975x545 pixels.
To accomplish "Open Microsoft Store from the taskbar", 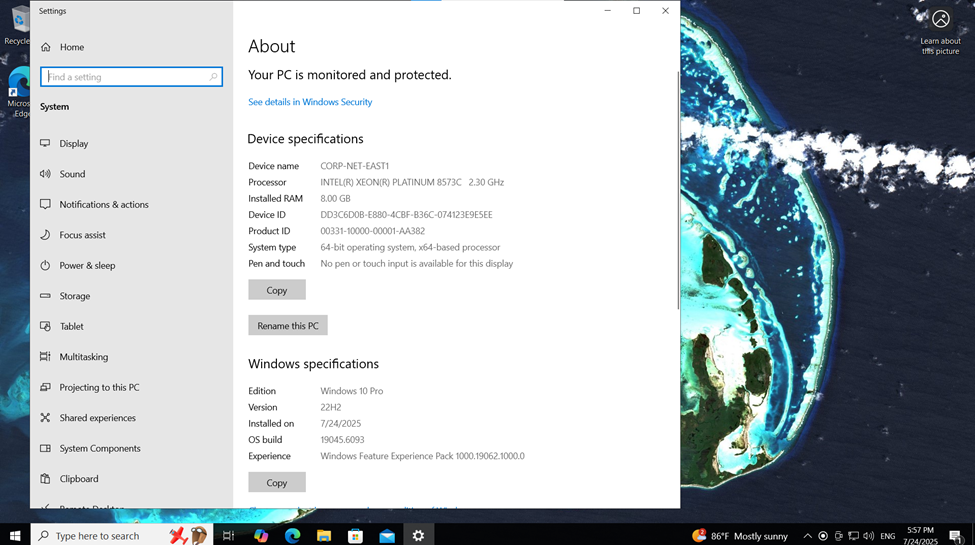I will point(355,535).
